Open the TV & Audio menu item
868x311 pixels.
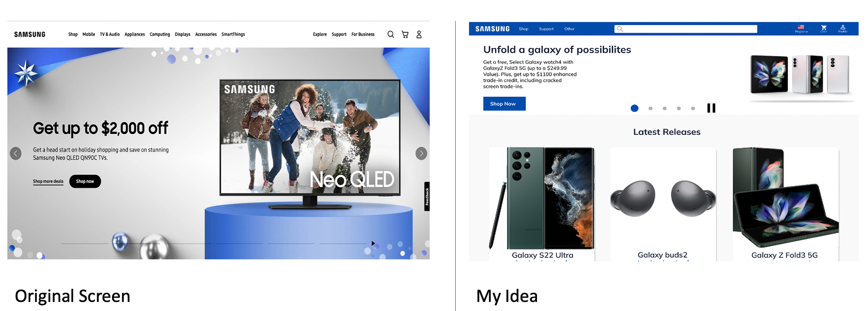tap(110, 34)
